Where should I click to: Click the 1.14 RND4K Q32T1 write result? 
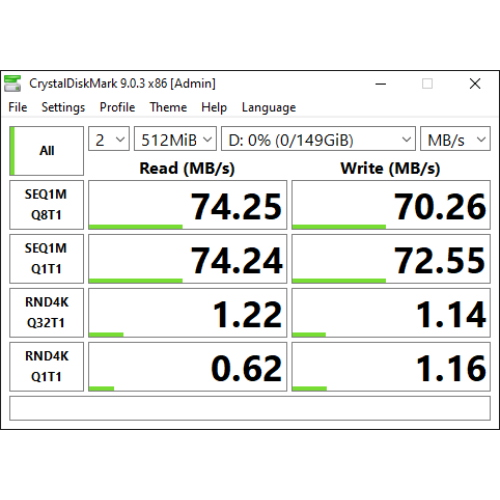pos(391,313)
